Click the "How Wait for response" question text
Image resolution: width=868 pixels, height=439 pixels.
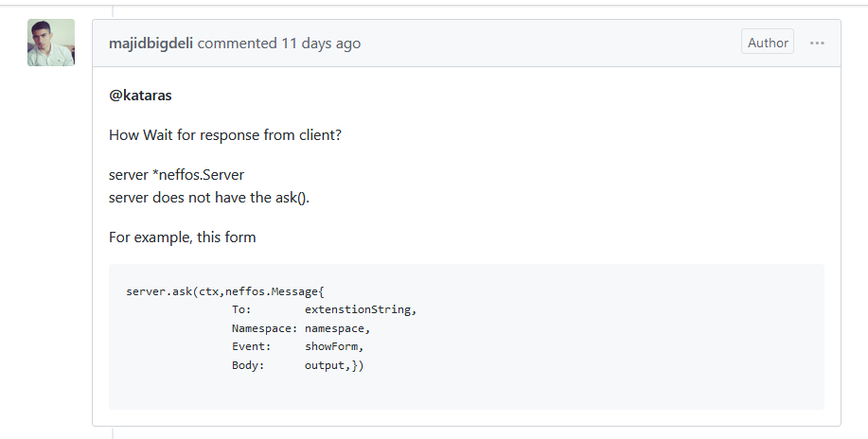tap(225, 135)
